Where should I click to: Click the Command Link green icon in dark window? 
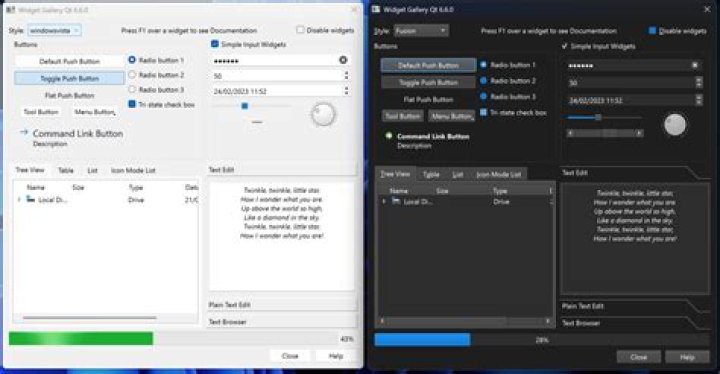click(389, 136)
